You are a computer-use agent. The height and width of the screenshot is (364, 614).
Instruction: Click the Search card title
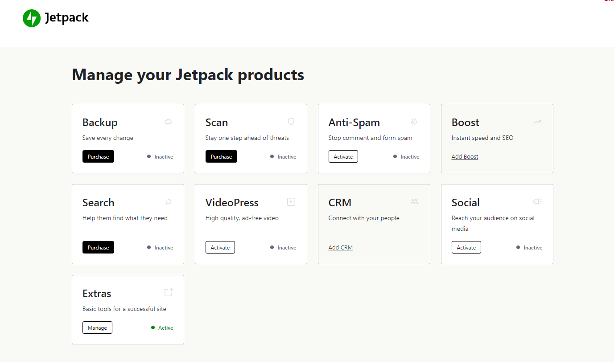[98, 203]
